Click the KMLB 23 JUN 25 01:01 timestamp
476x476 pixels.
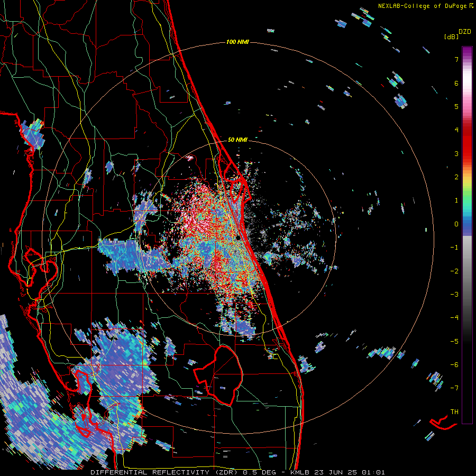[x=337, y=472]
